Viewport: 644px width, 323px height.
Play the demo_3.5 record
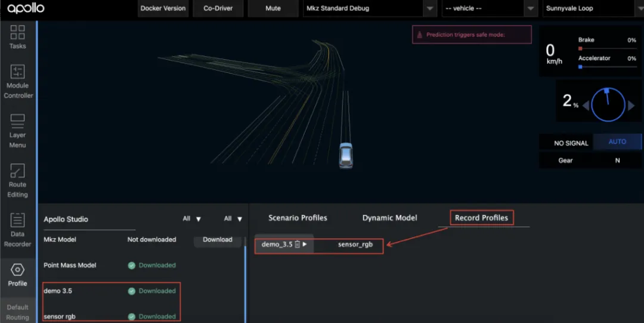click(305, 244)
